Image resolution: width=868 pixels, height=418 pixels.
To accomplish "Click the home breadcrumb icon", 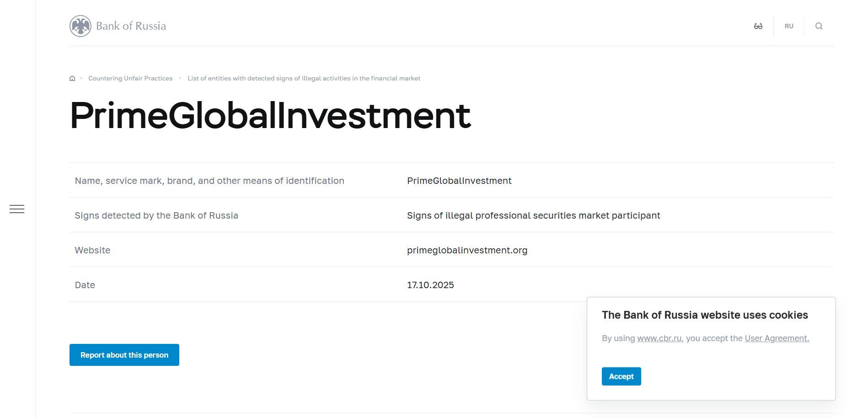I will click(x=72, y=78).
